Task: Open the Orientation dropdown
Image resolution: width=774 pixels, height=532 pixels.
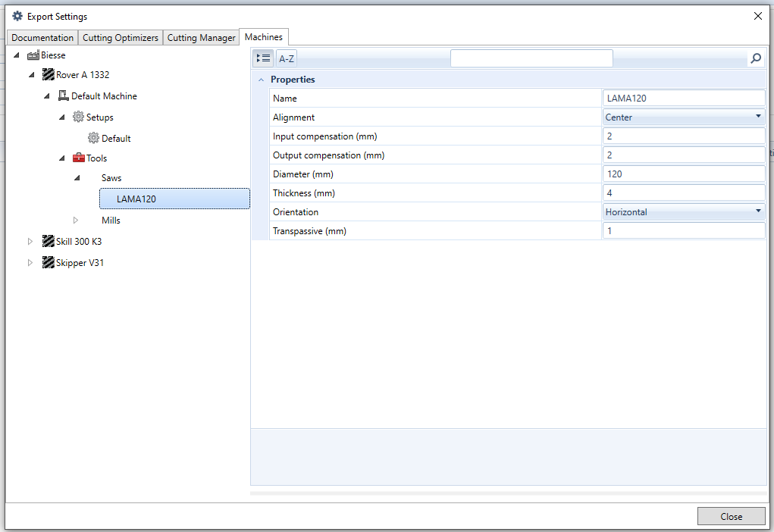Action: [x=758, y=212]
